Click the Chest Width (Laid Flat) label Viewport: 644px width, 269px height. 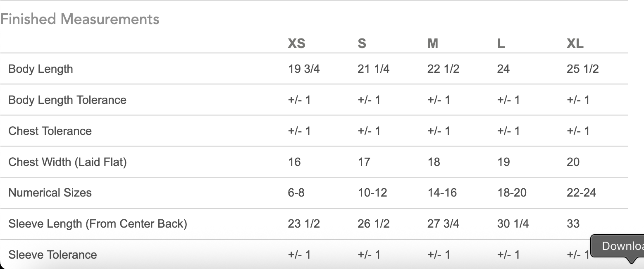point(67,162)
